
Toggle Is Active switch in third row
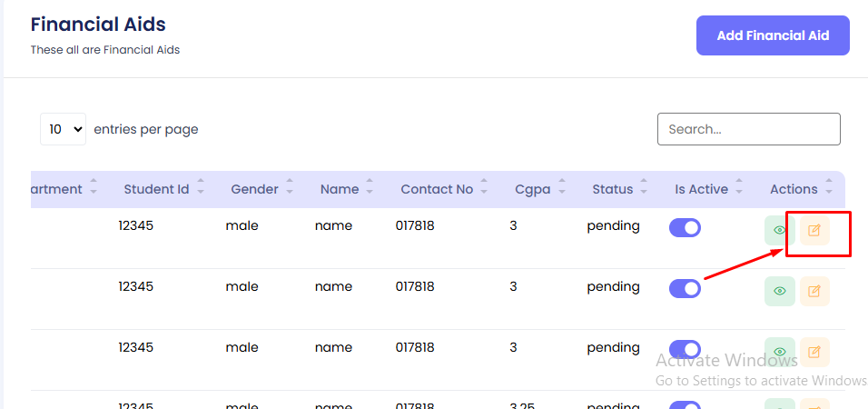(685, 349)
